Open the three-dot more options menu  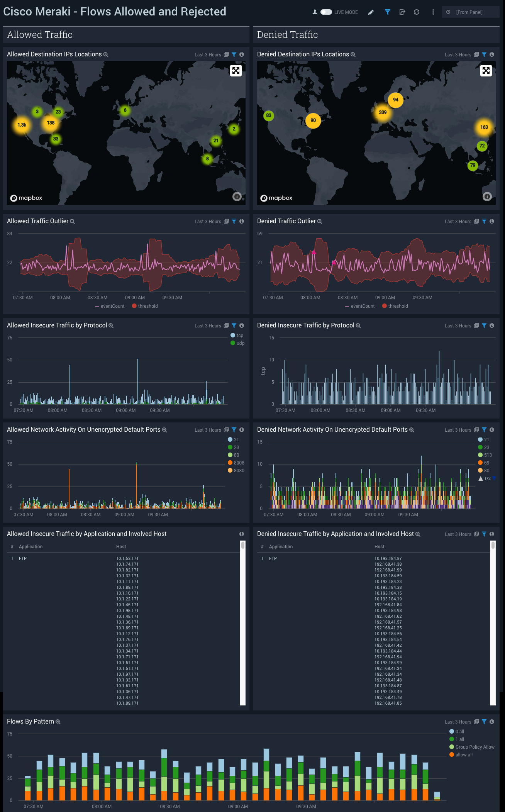point(433,12)
